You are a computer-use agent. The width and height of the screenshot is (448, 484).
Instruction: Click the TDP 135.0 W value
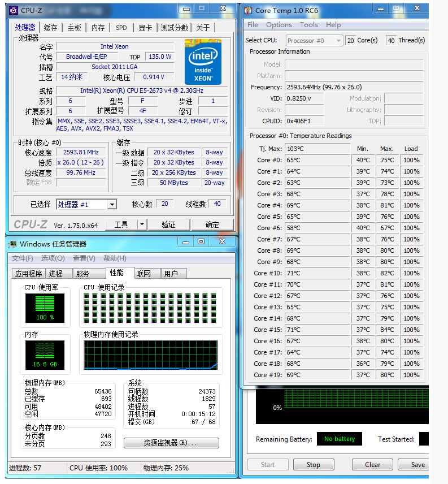click(x=160, y=57)
